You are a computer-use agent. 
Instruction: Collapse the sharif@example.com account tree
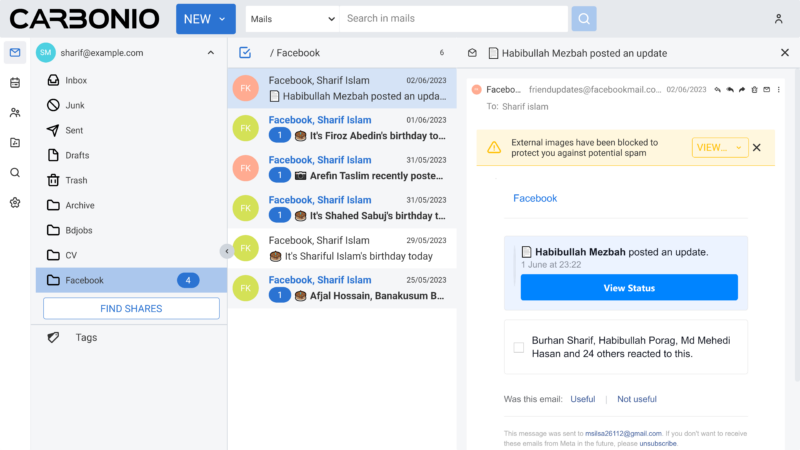tap(211, 53)
